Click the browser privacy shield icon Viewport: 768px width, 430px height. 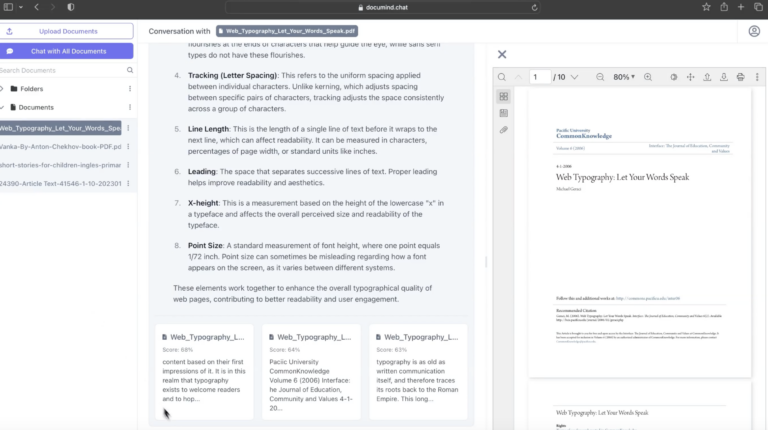tap(71, 7)
